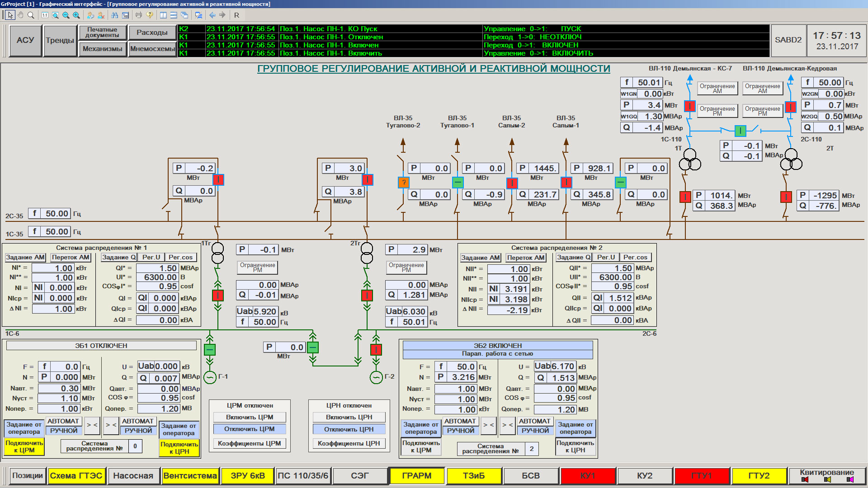Image resolution: width=868 pixels, height=488 pixels.
Task: Select Задание AM in distribution system 1
Action: click(x=25, y=257)
